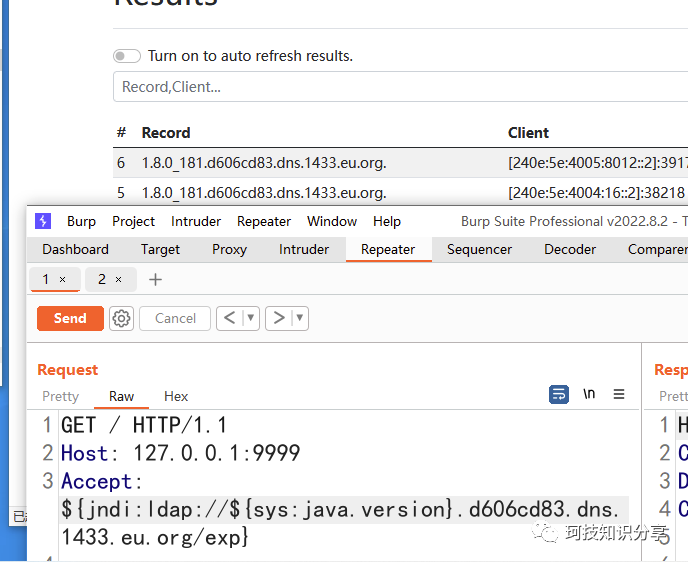Click the GET / HTTP/1.1 request line
Screen dimensions: 688x562
tap(144, 425)
